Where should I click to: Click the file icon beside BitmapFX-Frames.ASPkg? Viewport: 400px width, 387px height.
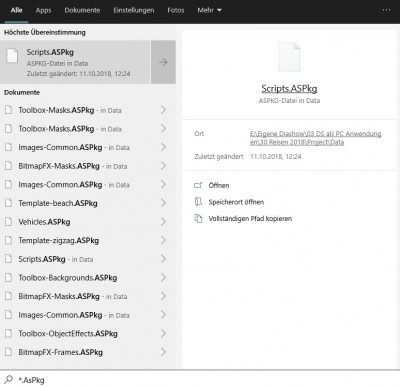point(9,352)
